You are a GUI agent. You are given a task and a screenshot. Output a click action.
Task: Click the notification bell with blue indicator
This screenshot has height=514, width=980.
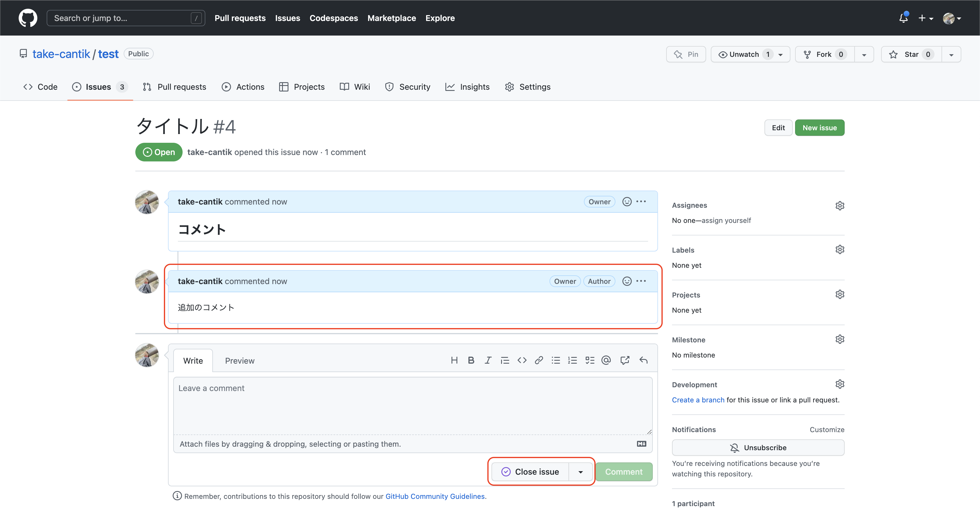tap(903, 18)
